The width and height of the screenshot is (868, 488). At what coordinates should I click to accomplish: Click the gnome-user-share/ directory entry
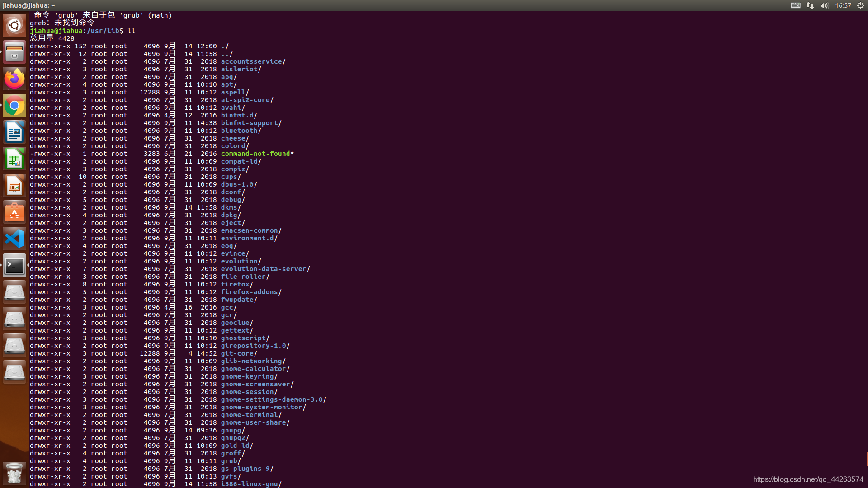255,422
